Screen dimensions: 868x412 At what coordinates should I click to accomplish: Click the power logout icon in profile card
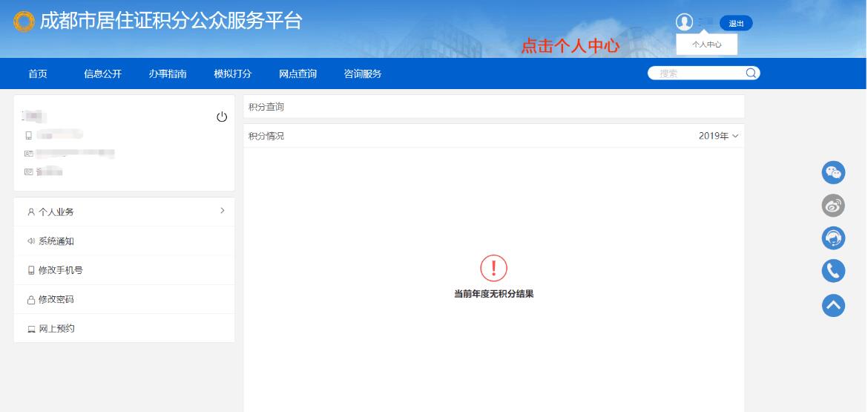[x=222, y=117]
